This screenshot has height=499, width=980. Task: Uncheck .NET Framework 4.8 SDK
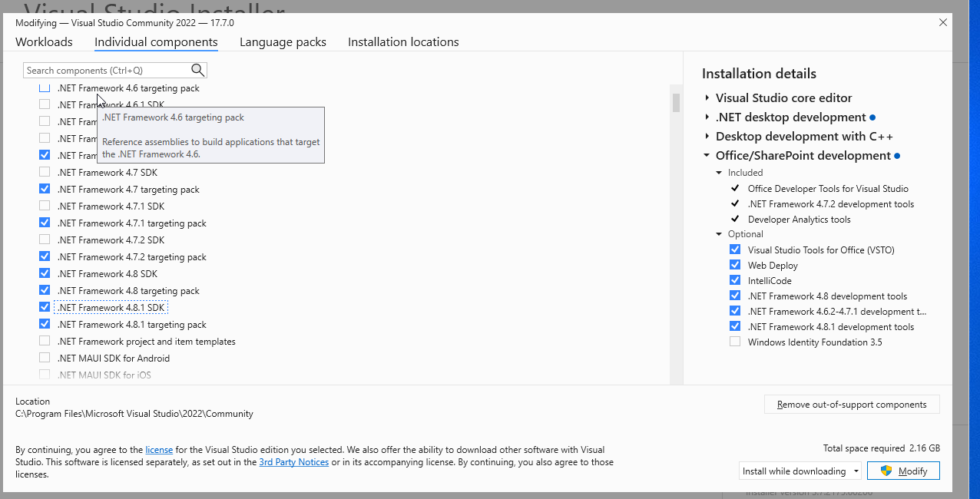click(45, 273)
